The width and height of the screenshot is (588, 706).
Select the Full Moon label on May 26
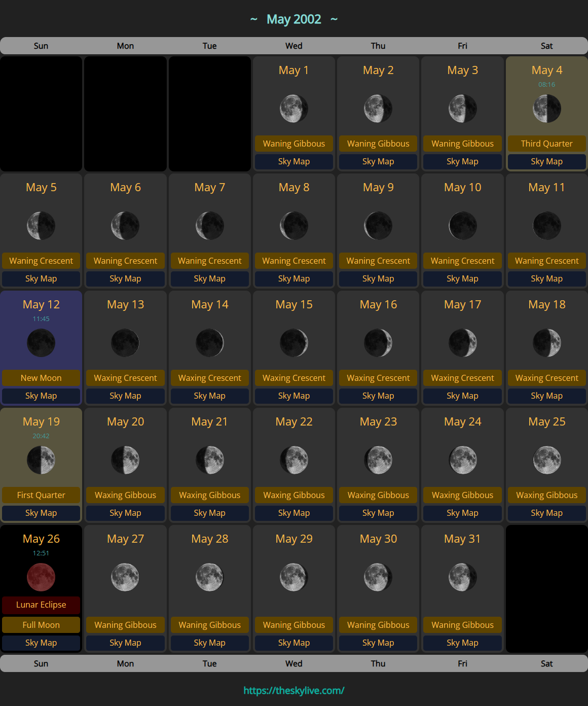(41, 625)
